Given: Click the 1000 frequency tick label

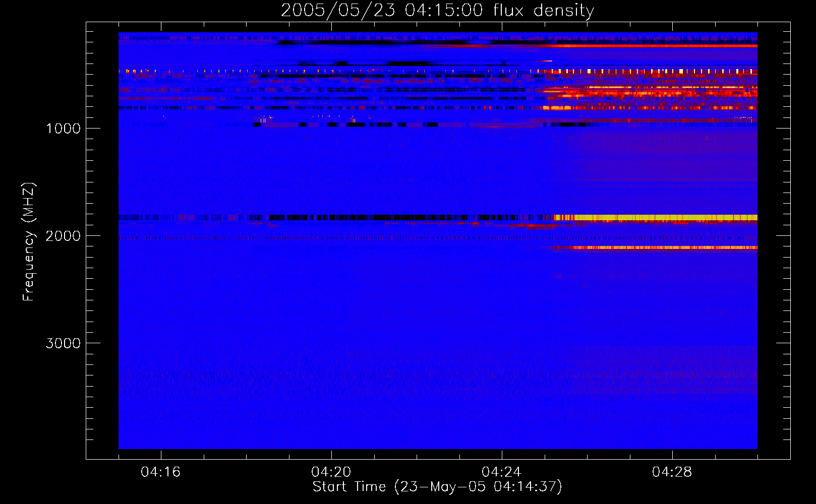Looking at the screenshot, I should point(63,129).
